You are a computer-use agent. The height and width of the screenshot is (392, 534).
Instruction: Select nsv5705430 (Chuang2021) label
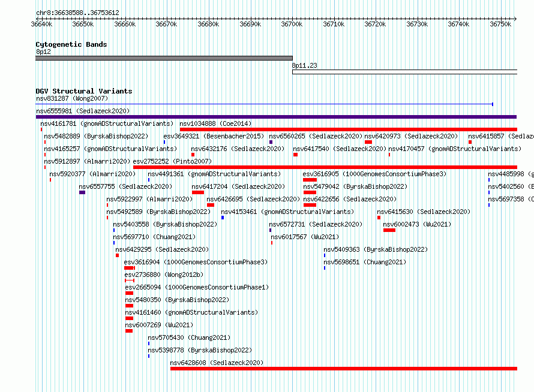pyautogui.click(x=189, y=337)
